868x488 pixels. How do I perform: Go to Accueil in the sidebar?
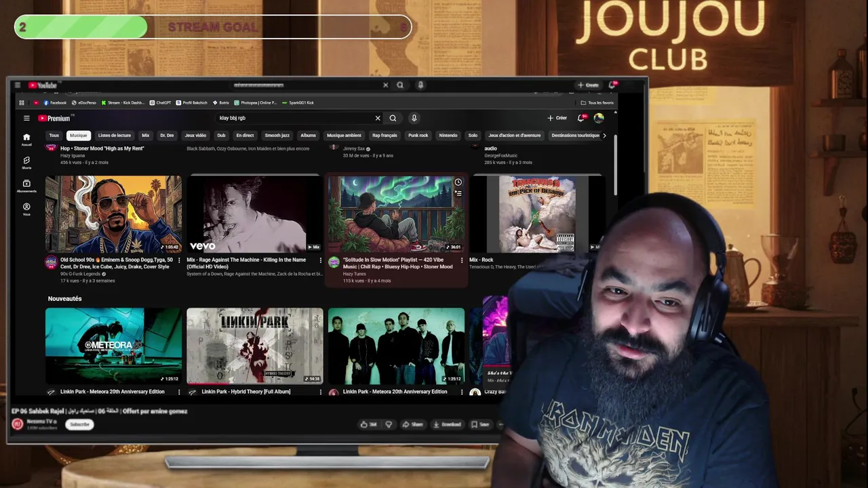pos(26,140)
